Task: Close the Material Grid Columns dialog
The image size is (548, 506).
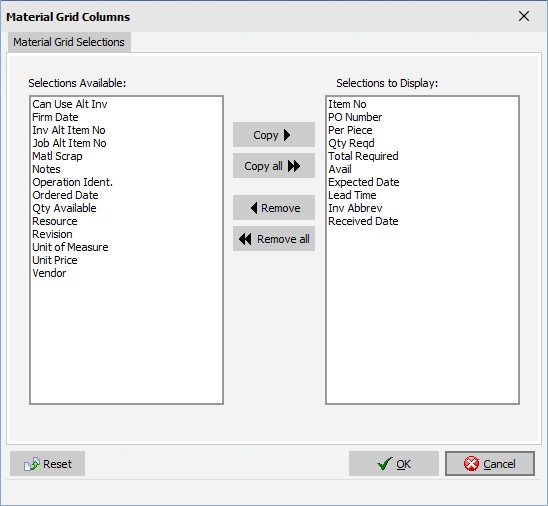Action: click(524, 16)
